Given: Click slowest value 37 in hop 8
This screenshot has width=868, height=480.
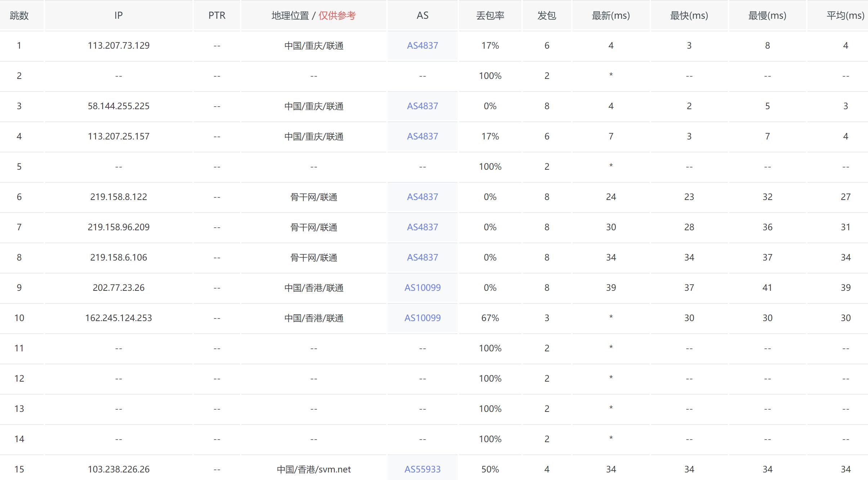Looking at the screenshot, I should coord(767,257).
